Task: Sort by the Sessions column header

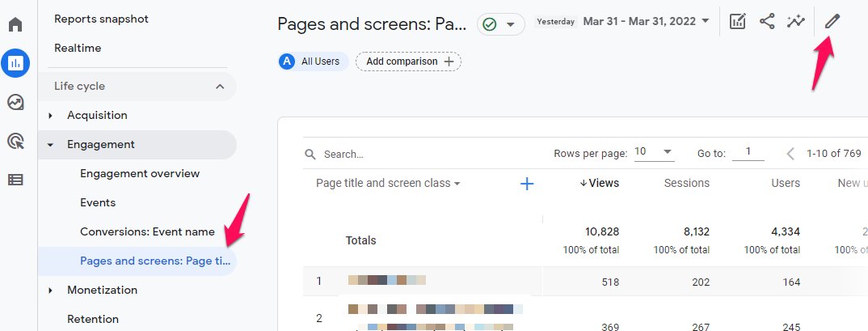Action: [x=686, y=184]
